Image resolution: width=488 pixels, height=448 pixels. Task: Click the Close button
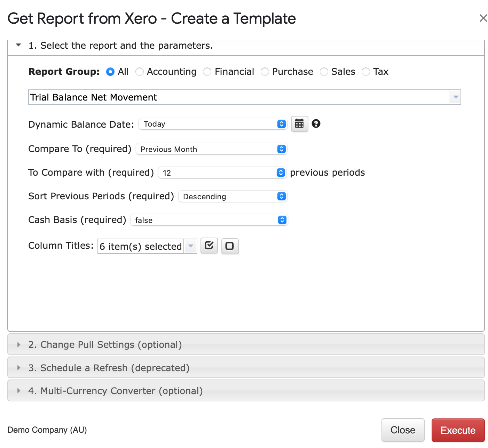[403, 430]
